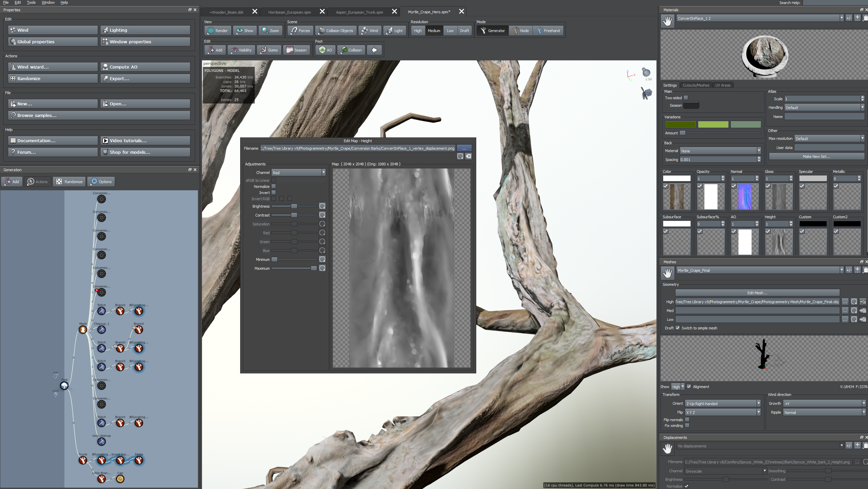Viewport: 868px width, 489px height.
Task: Select the Gizmo tool in viewport
Action: [270, 49]
